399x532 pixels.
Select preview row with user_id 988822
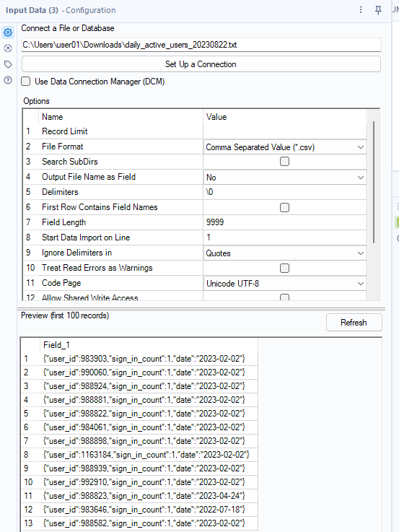(139, 414)
